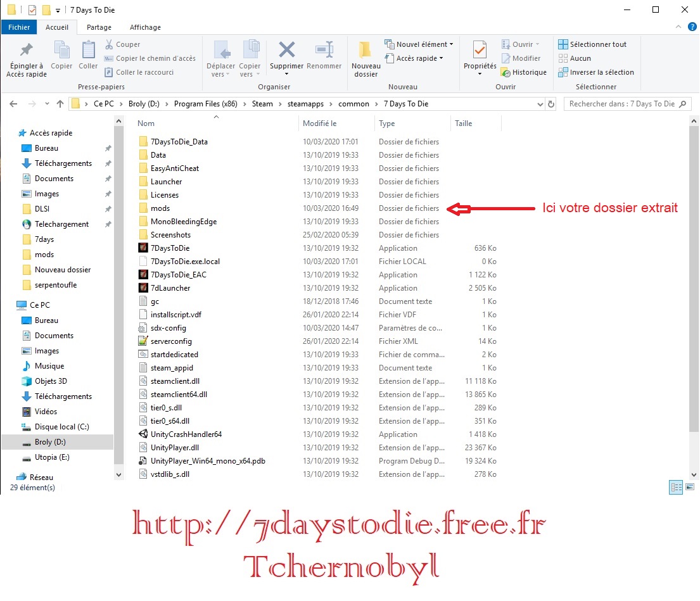Open the Ouvrir dropdown in the ribbon
Viewport: 700px width, 601px height.
click(x=521, y=44)
